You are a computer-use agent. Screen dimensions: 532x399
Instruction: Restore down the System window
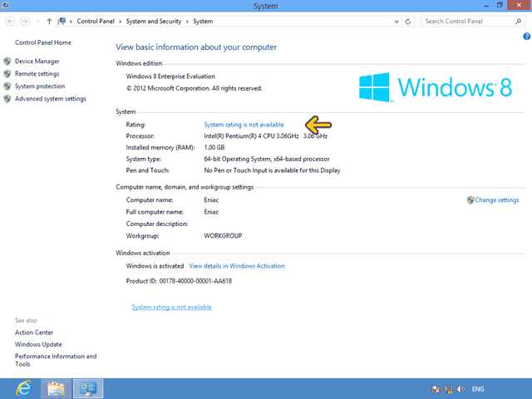tap(500, 5)
